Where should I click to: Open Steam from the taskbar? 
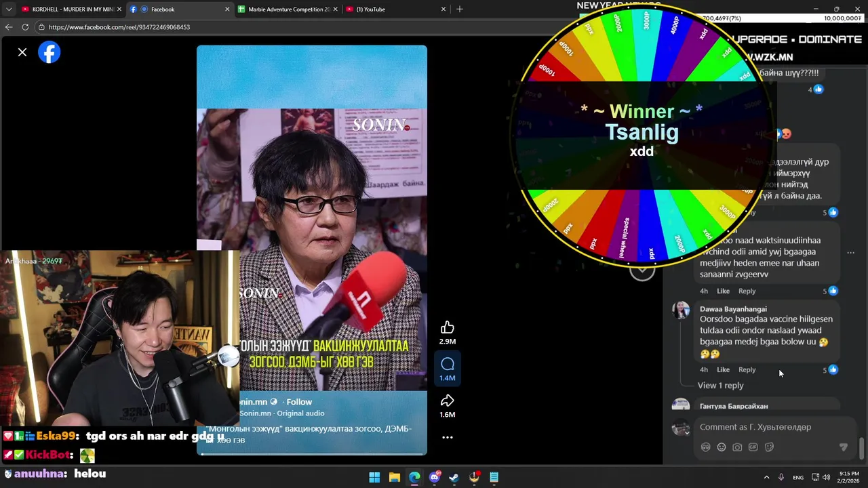(454, 477)
